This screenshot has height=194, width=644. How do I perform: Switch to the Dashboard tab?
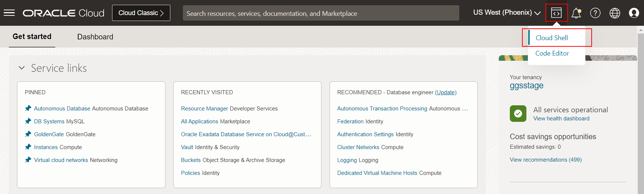tap(95, 37)
